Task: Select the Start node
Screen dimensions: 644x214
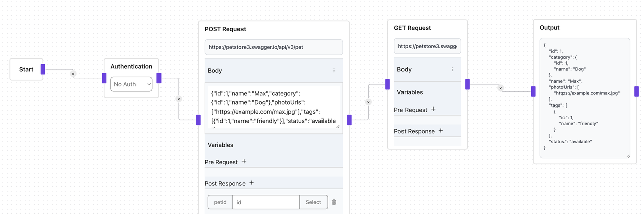Action: tap(26, 69)
